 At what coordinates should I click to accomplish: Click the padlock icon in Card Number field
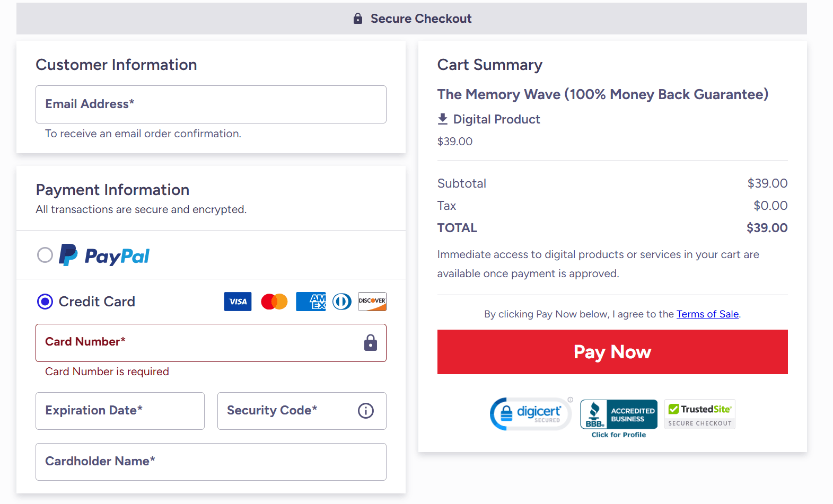[370, 342]
